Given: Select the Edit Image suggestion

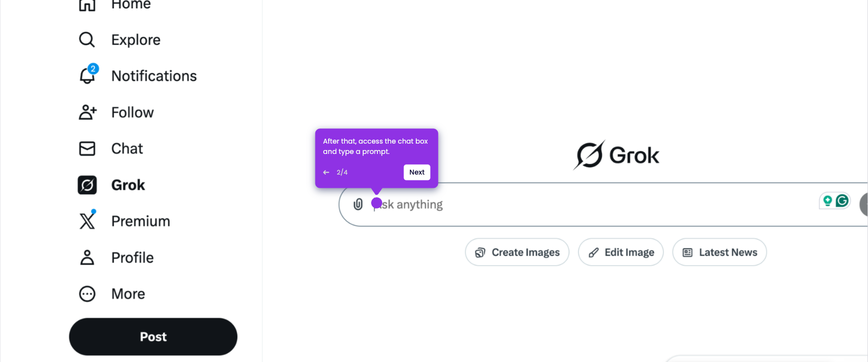Looking at the screenshot, I should tap(621, 252).
